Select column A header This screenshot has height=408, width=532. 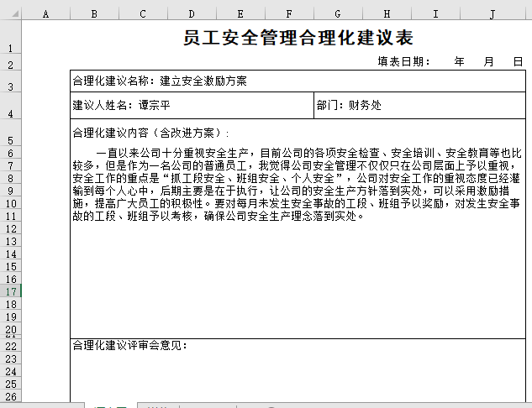coord(45,13)
